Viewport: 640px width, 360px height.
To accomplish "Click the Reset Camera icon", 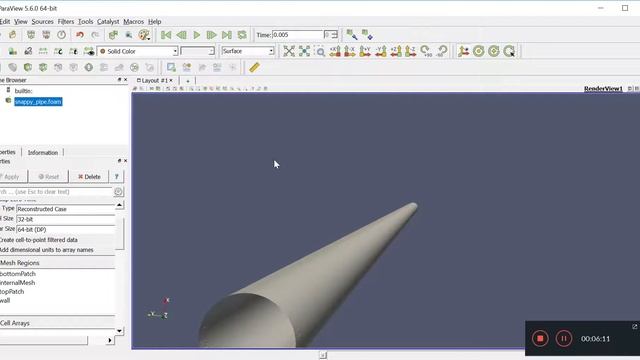I will tap(289, 51).
